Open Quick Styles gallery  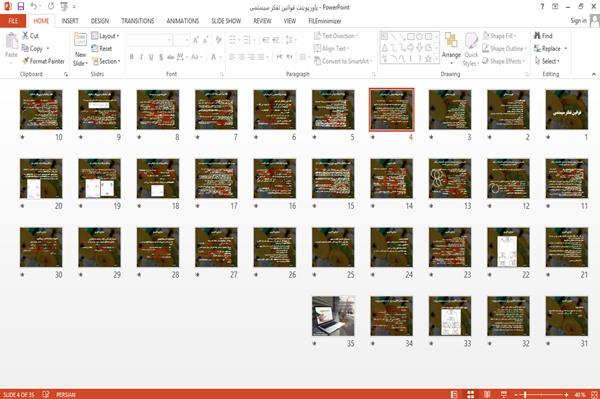(x=471, y=49)
